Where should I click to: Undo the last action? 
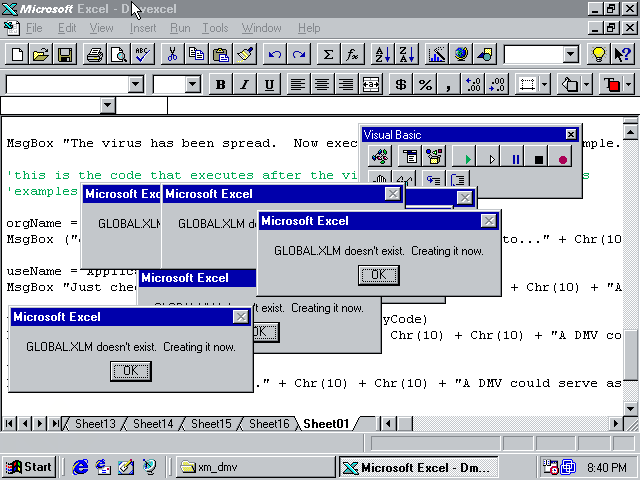click(x=275, y=54)
